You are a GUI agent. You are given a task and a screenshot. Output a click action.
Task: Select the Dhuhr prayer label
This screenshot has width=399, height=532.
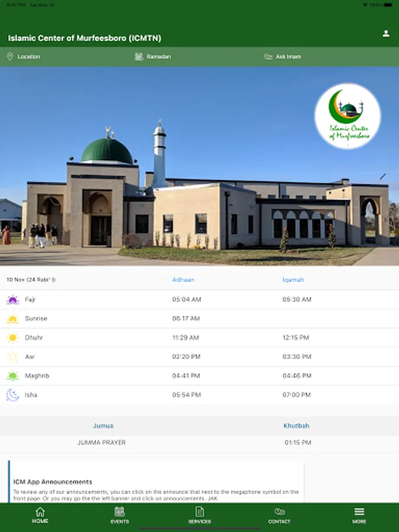pyautogui.click(x=34, y=338)
